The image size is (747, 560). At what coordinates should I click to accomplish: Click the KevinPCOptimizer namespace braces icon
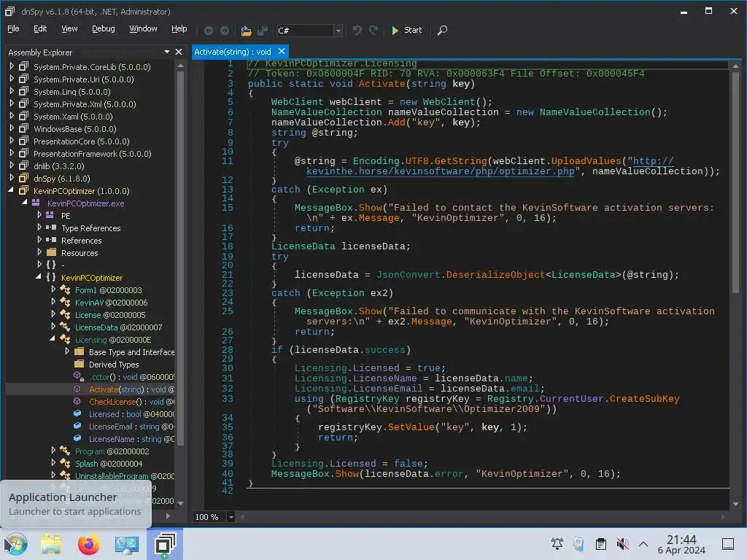[51, 277]
